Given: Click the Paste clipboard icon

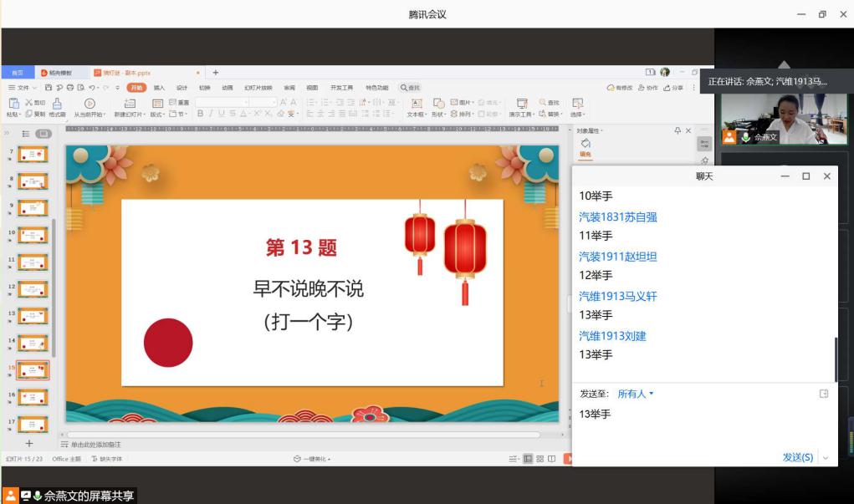Looking at the screenshot, I should 13,104.
